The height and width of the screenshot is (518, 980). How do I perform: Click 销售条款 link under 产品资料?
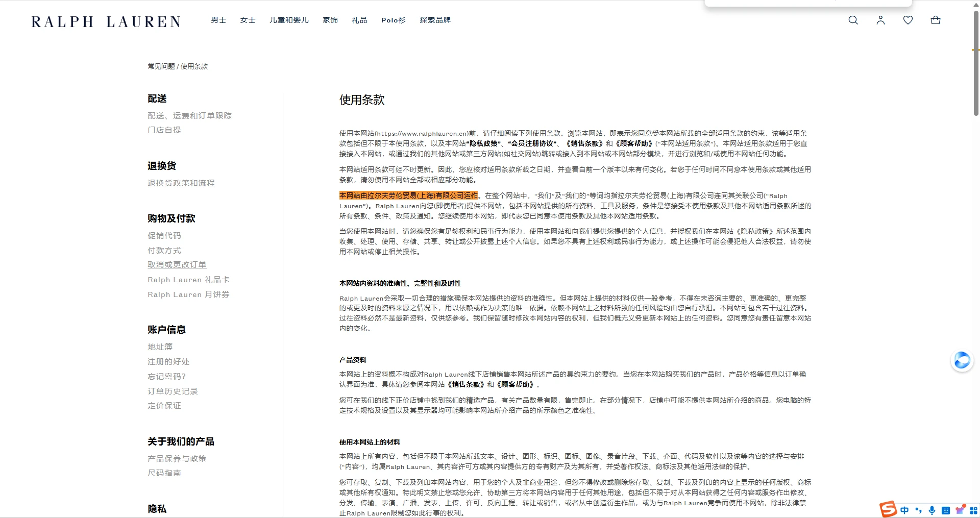466,385
